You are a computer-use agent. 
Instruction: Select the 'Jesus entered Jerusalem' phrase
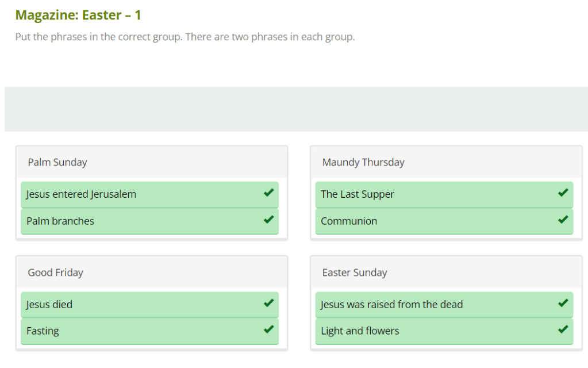(81, 194)
